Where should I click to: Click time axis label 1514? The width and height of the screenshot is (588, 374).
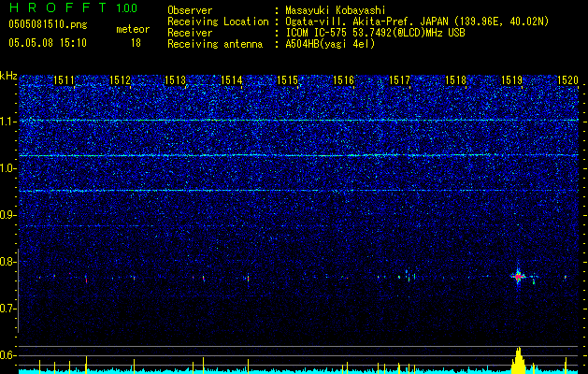[232, 80]
